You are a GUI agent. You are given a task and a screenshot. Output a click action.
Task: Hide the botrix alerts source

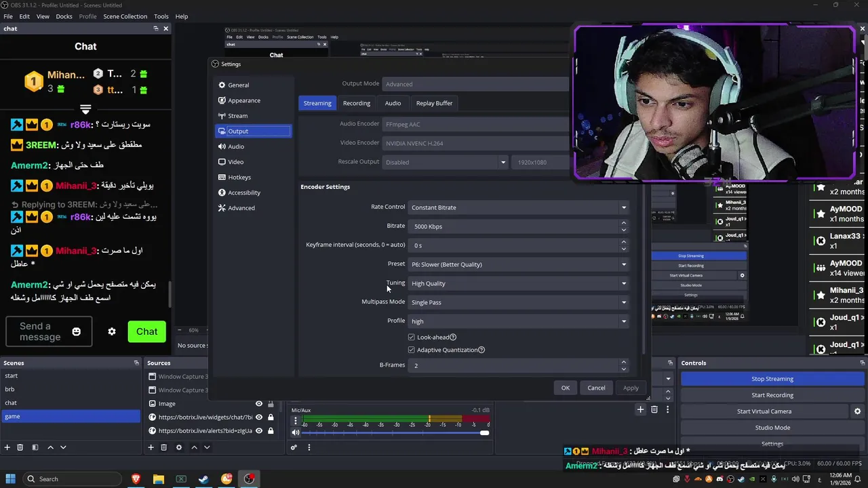(x=259, y=430)
